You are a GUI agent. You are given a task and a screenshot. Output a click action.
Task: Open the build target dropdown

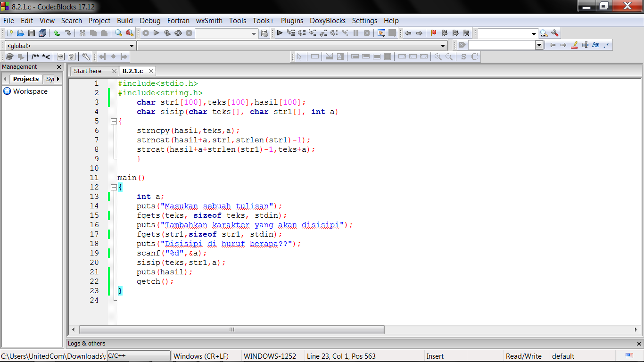(x=254, y=33)
